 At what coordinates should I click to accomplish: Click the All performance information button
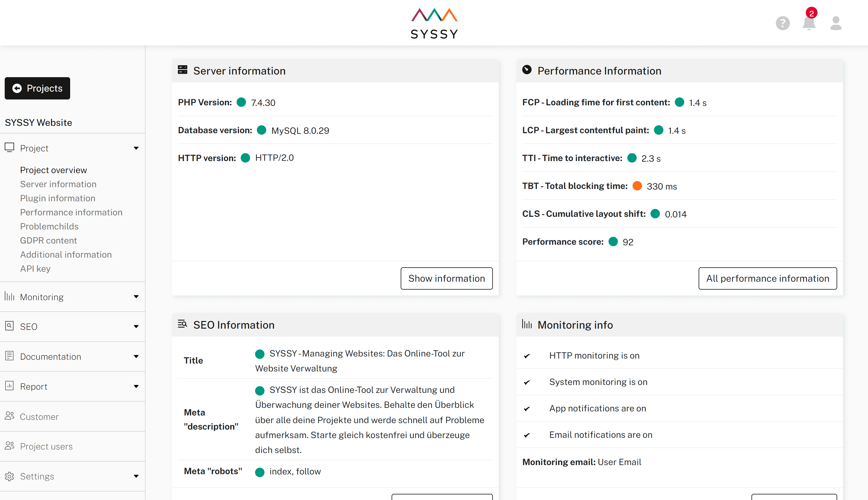[767, 278]
